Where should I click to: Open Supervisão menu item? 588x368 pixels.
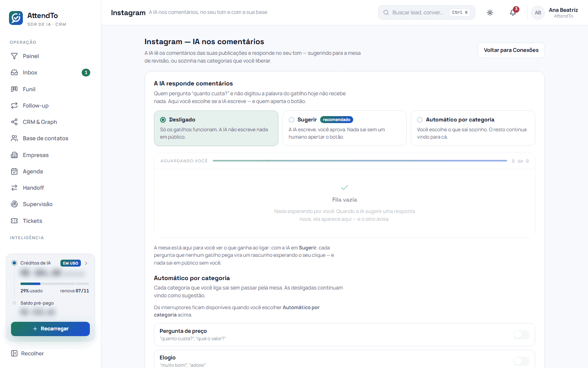51,204
